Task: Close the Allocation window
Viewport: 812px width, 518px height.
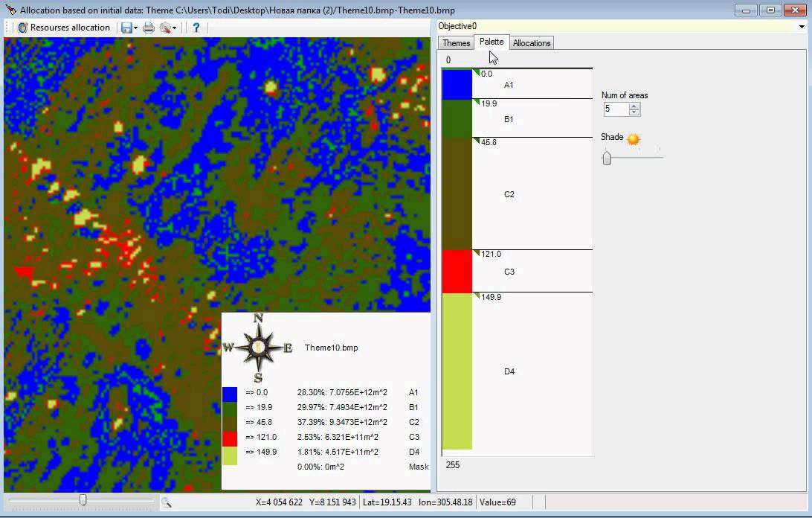Action: (795, 10)
